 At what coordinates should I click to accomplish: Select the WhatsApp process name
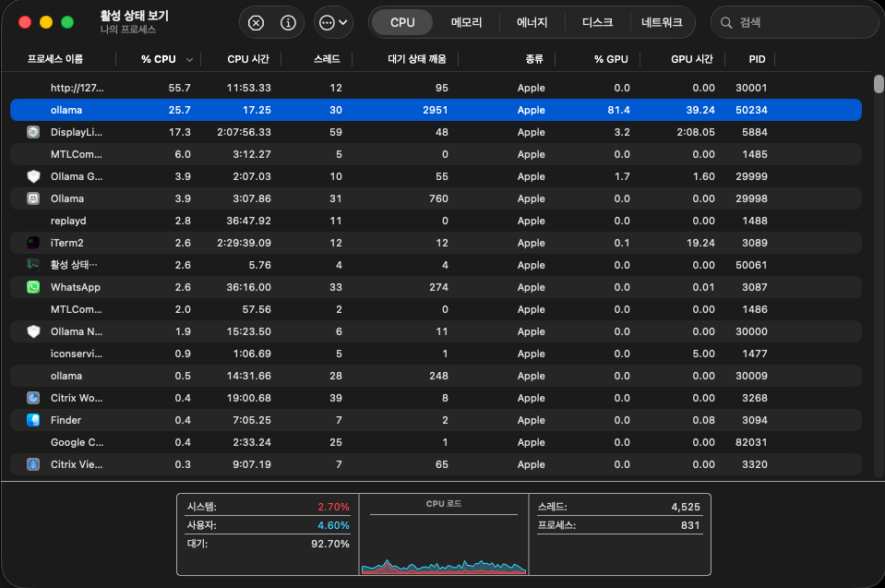(x=76, y=287)
